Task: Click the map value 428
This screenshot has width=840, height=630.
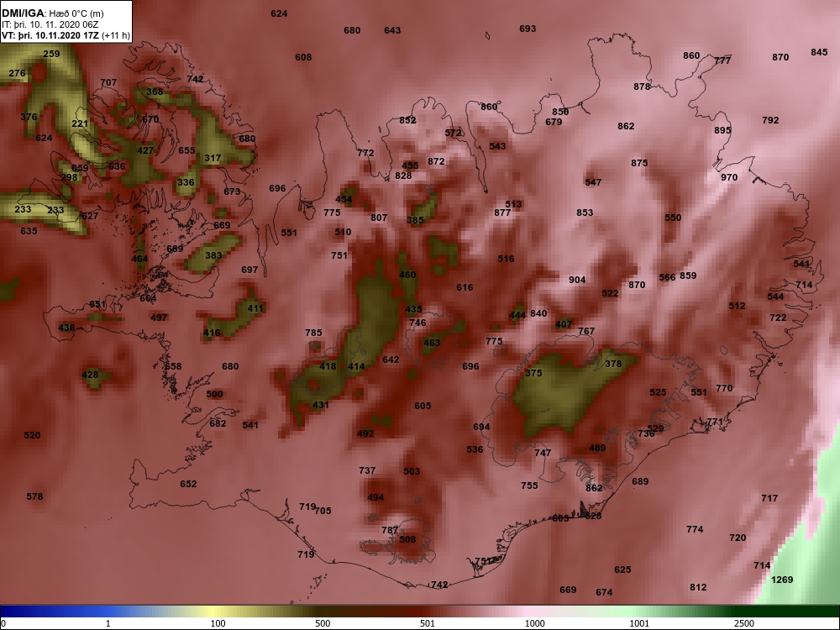Action: (90, 375)
